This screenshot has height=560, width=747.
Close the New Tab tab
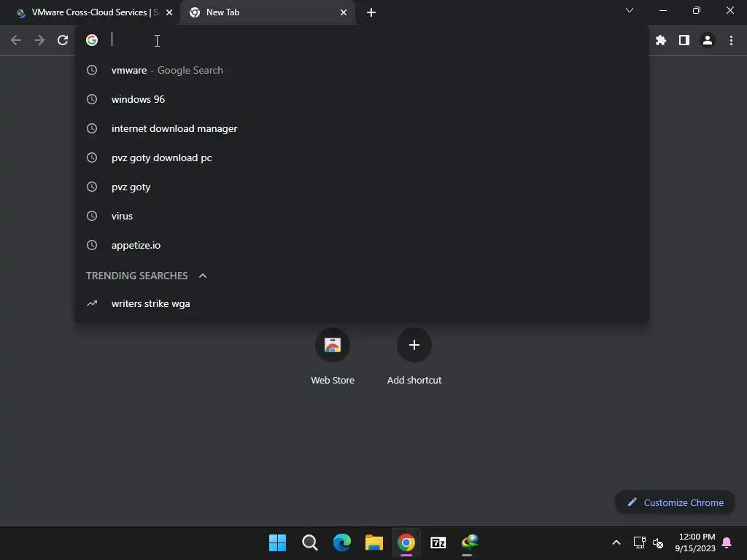(344, 12)
